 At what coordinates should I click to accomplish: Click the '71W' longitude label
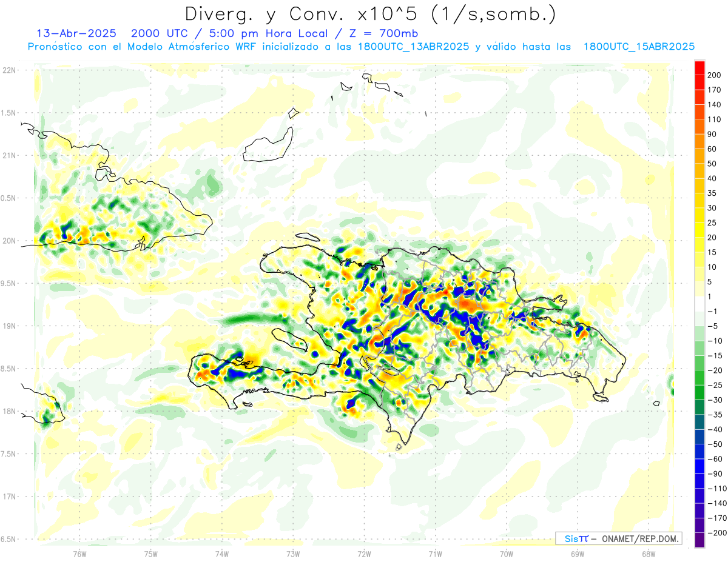point(435,554)
